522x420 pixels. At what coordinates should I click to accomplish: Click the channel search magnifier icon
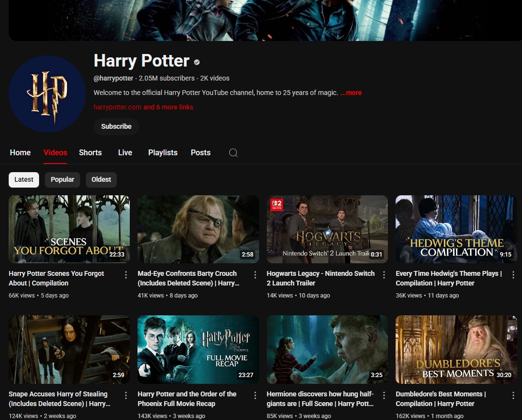pos(234,153)
